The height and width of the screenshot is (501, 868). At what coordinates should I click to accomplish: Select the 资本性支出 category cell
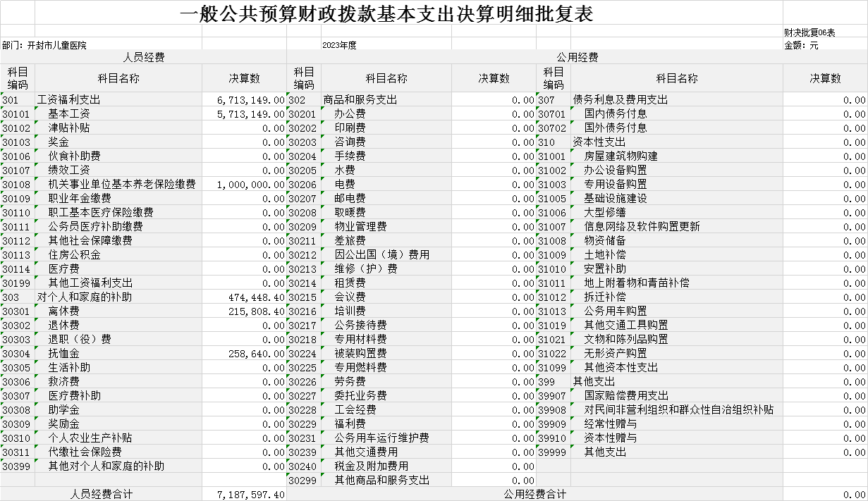pos(599,142)
